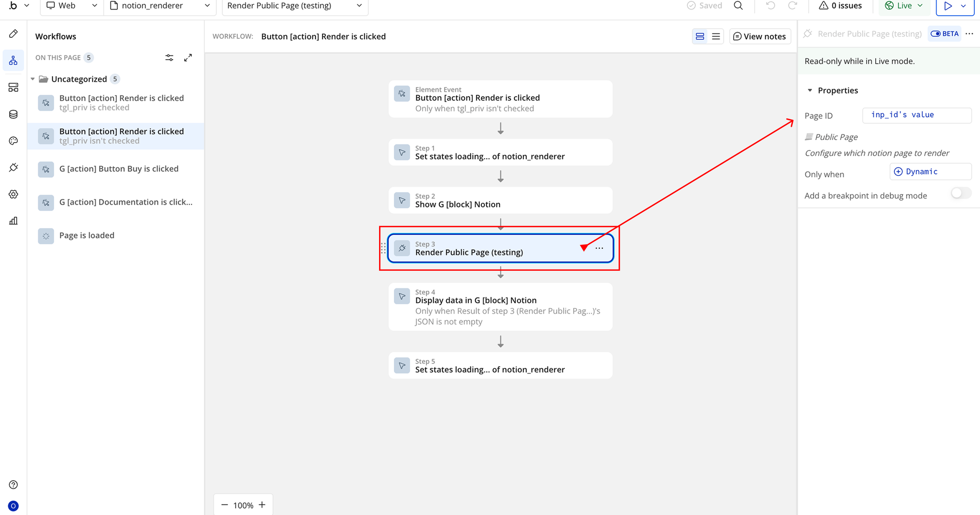This screenshot has width=980, height=515.
Task: Open the Backend workflows sidebar icon
Action: click(13, 88)
